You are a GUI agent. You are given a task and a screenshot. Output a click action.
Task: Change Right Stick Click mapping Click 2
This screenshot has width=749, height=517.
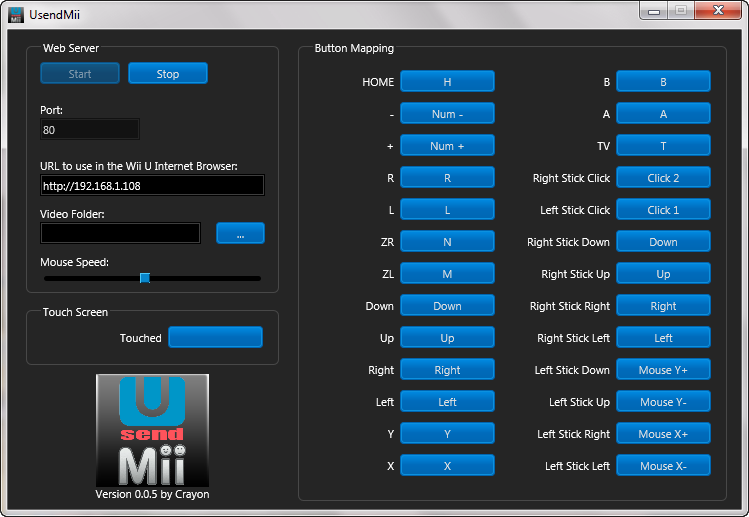click(x=663, y=177)
